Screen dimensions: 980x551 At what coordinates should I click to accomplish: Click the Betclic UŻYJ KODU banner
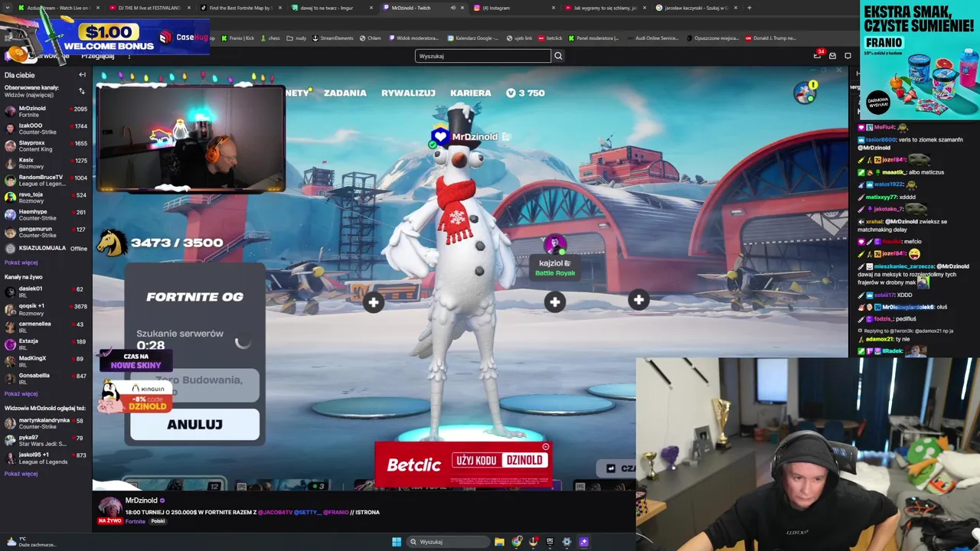[x=463, y=463]
